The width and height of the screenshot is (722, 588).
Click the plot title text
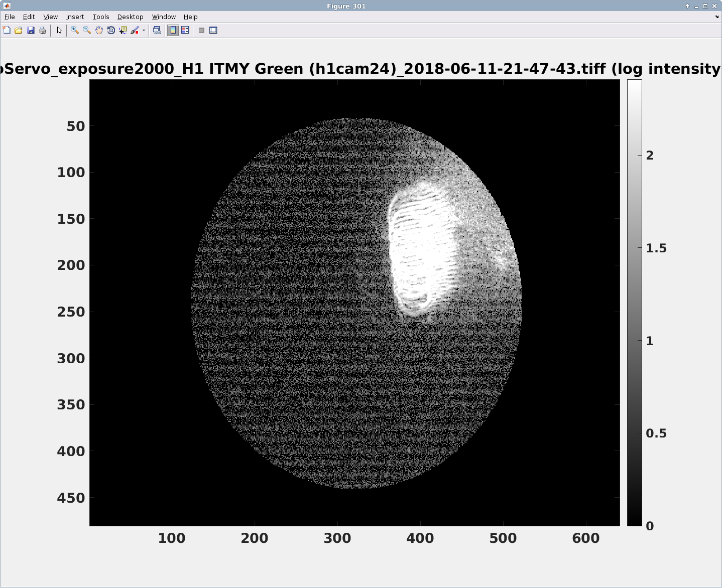click(x=361, y=68)
